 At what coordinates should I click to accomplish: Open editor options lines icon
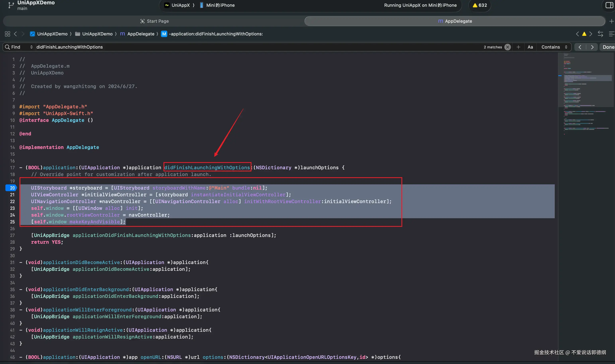pyautogui.click(x=611, y=34)
